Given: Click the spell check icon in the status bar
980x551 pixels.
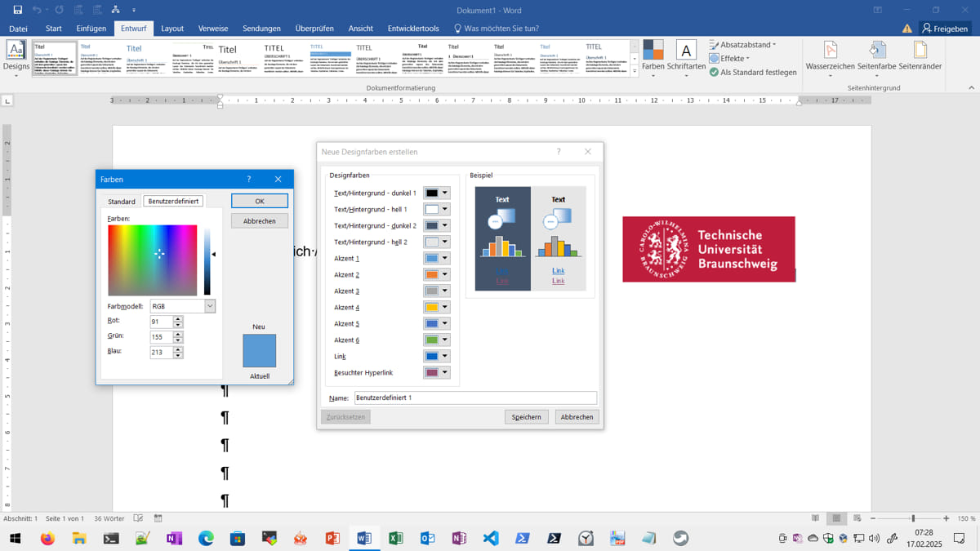Looking at the screenshot, I should pyautogui.click(x=139, y=518).
